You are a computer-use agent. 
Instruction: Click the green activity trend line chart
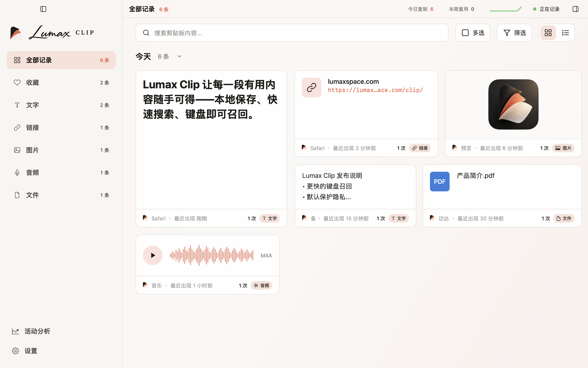(x=505, y=9)
